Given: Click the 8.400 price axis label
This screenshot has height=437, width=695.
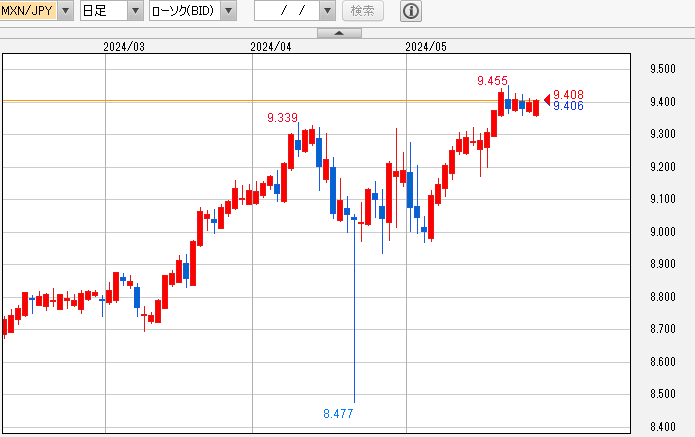Looking at the screenshot, I should click(663, 427).
